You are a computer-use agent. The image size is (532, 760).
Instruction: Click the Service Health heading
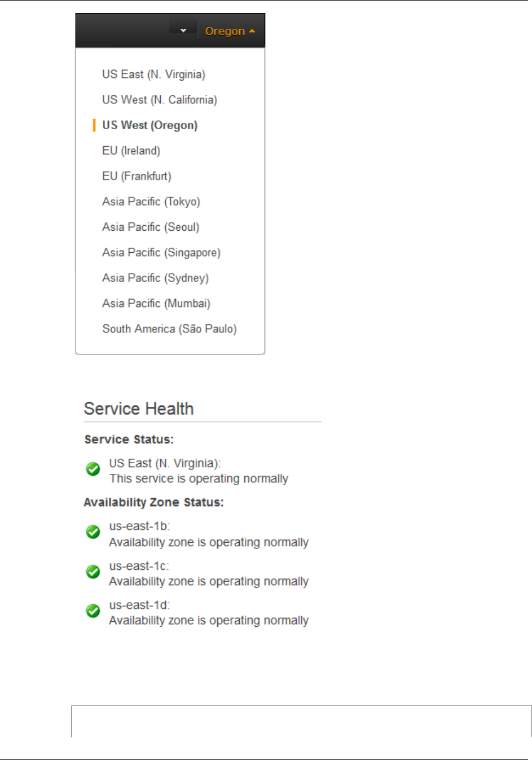[x=139, y=408]
